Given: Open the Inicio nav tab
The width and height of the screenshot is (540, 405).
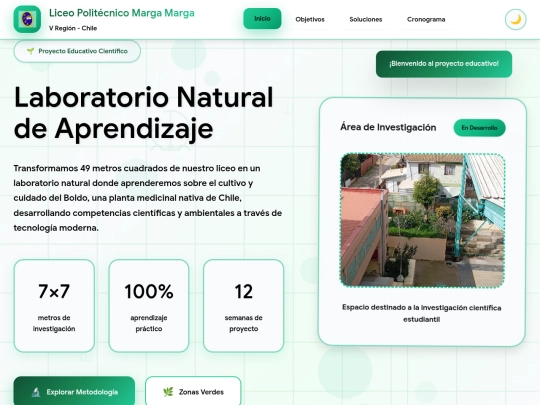Looking at the screenshot, I should point(262,19).
